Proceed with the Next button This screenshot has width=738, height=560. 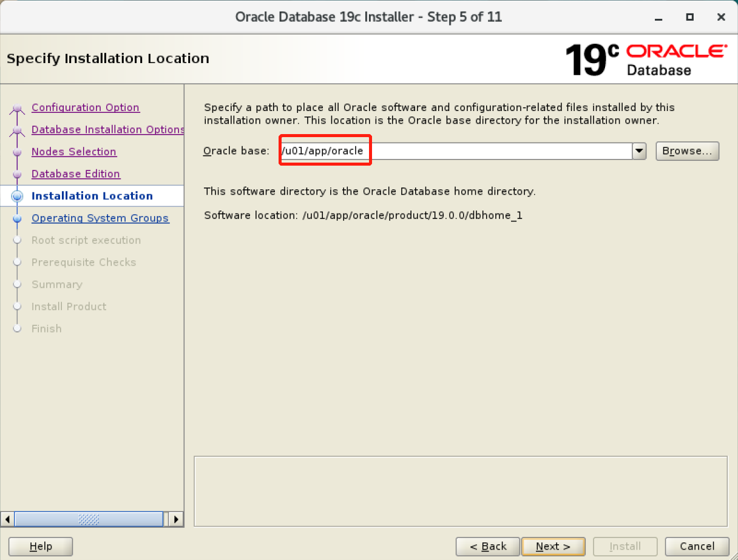click(x=553, y=547)
